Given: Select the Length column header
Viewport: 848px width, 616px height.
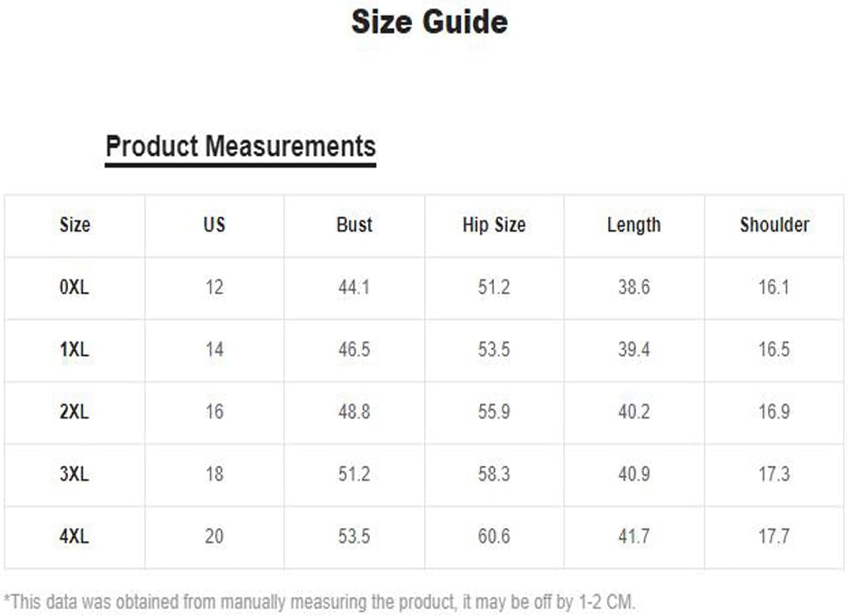Looking at the screenshot, I should click(x=633, y=225).
